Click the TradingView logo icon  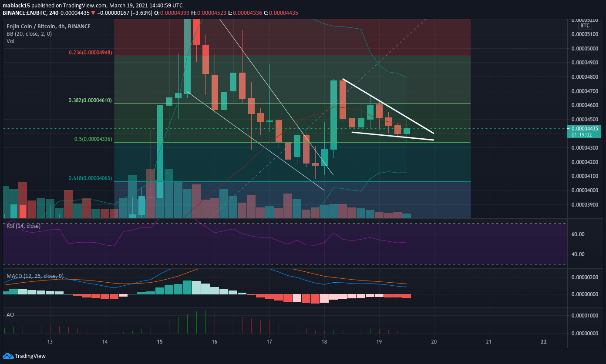(8, 356)
